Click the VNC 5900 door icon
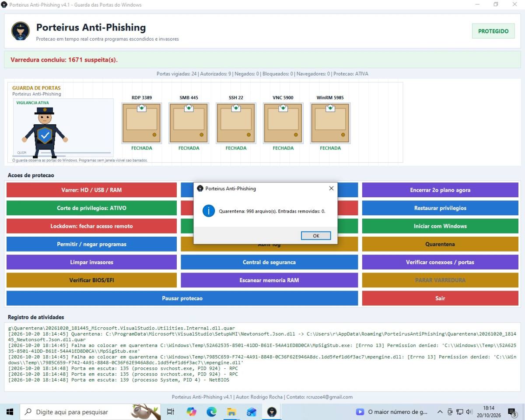Image resolution: width=525 pixels, height=420 pixels. click(x=283, y=123)
